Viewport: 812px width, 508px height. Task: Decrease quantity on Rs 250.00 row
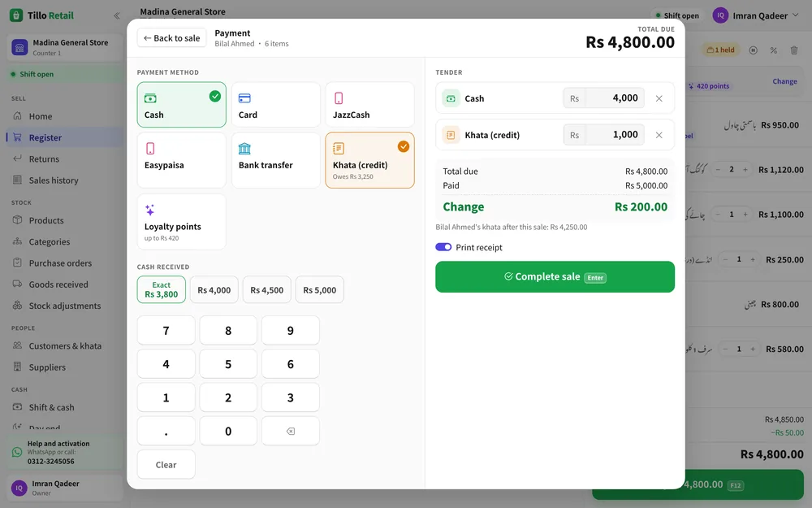pyautogui.click(x=725, y=259)
